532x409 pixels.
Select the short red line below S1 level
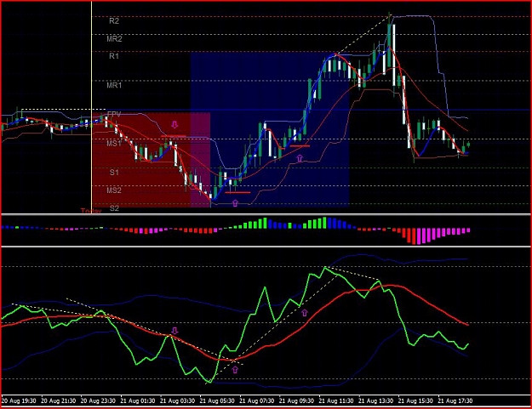coord(237,192)
